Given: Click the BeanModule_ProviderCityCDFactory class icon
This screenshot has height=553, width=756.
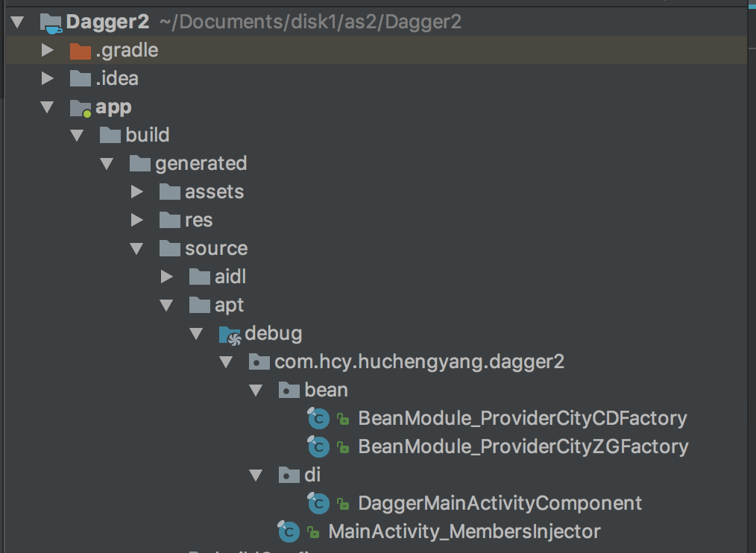Looking at the screenshot, I should click(319, 419).
